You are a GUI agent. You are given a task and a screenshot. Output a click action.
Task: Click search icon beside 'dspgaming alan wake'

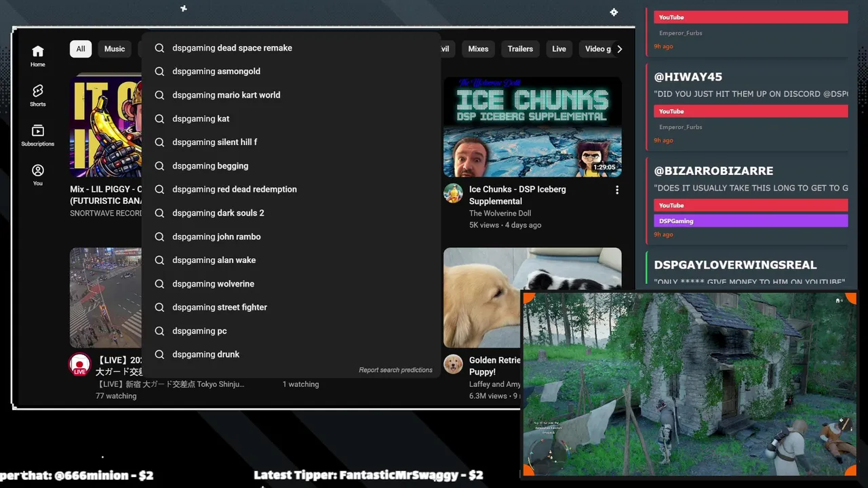159,260
